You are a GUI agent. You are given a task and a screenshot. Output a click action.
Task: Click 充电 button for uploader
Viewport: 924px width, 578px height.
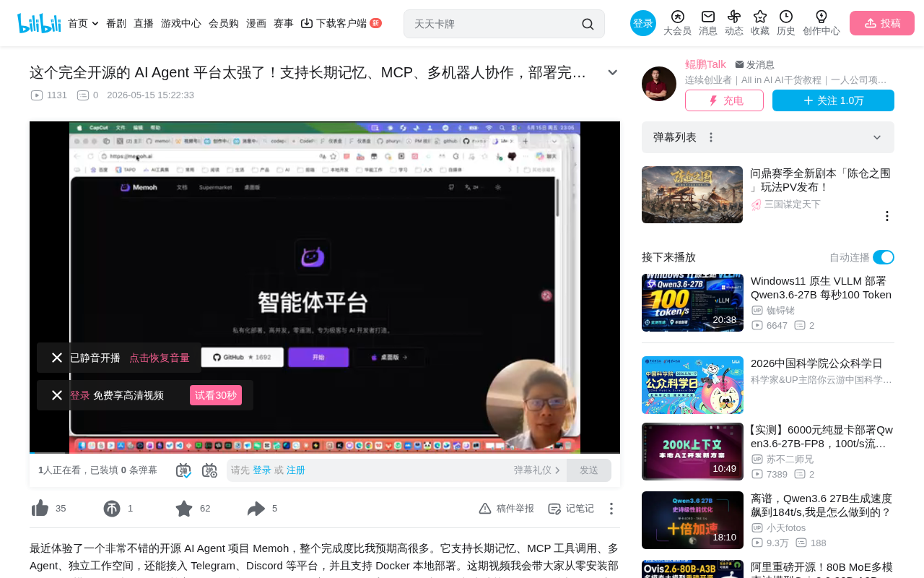(724, 100)
